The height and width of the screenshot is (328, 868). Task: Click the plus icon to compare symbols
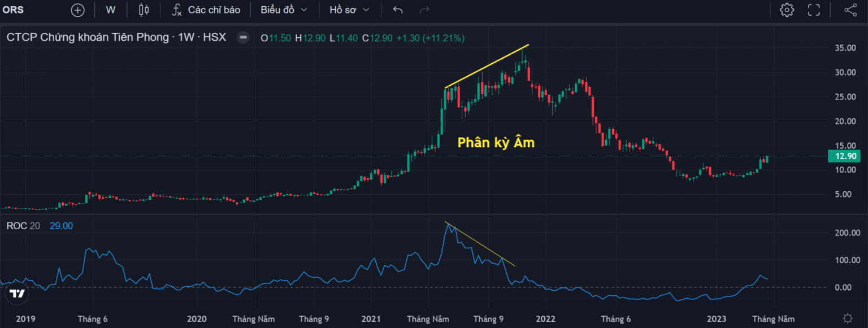pyautogui.click(x=77, y=10)
